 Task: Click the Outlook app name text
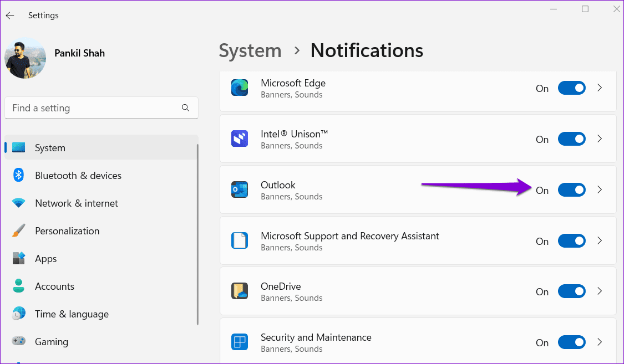[x=278, y=185]
